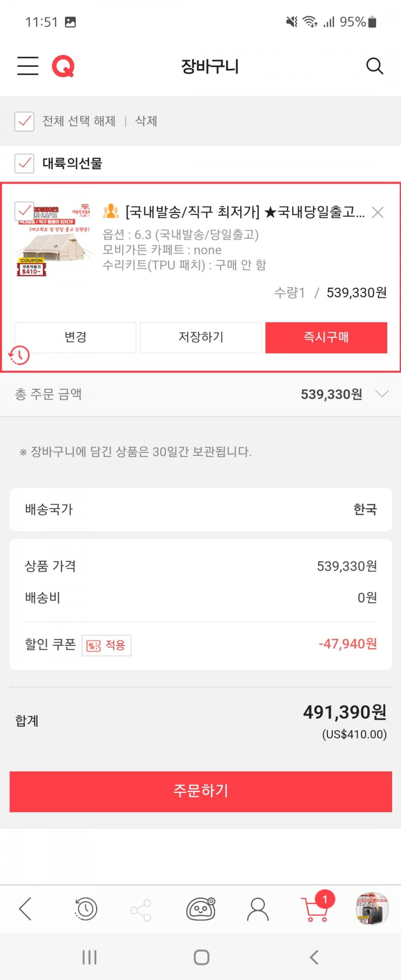This screenshot has width=401, height=980.
Task: Open the mascot face icon in bottom bar
Action: click(x=201, y=909)
